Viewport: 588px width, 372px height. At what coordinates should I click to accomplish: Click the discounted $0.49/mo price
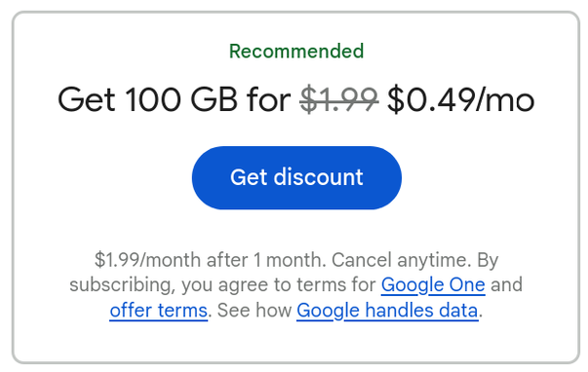coord(461,99)
